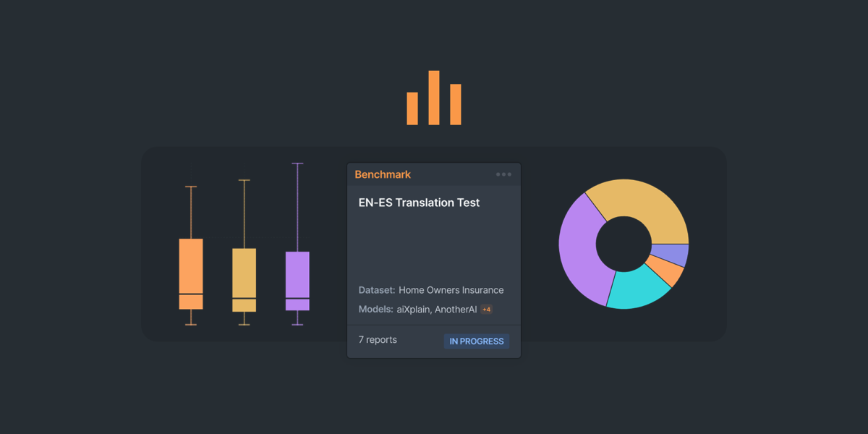Image resolution: width=868 pixels, height=434 pixels.
Task: Click the IN PROGRESS status badge
Action: click(x=477, y=341)
